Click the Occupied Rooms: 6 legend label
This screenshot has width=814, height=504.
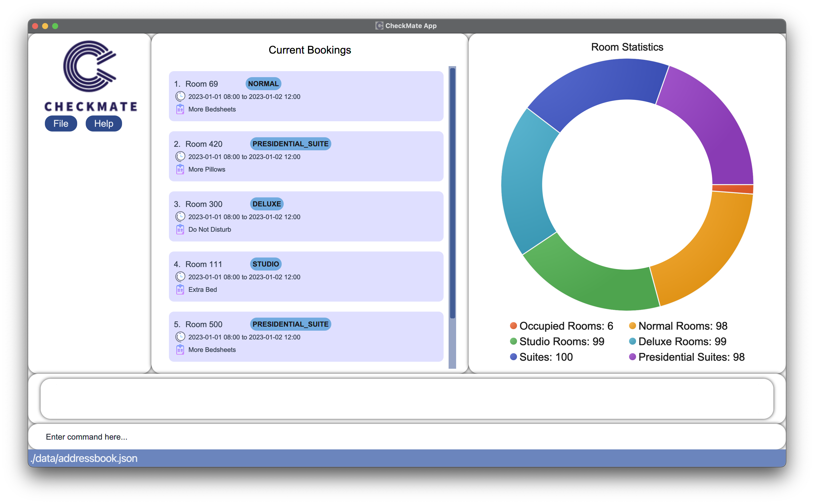[x=566, y=326]
